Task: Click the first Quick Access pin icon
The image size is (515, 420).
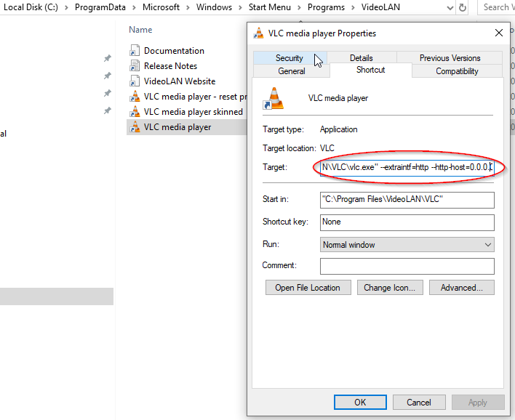Action: pyautogui.click(x=107, y=59)
